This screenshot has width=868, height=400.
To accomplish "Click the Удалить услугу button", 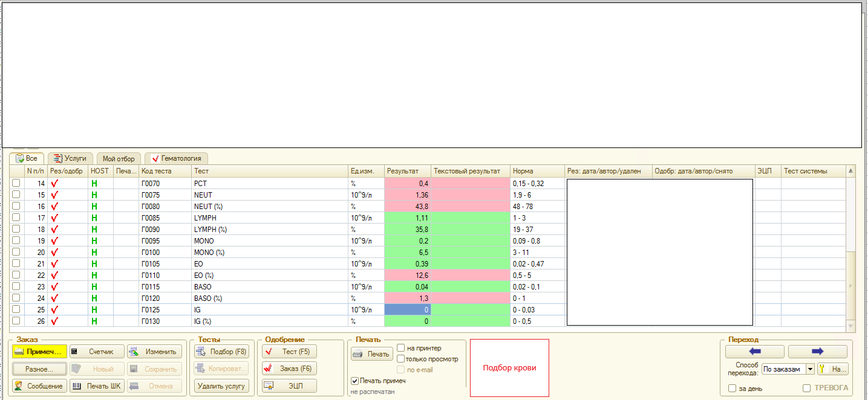I will click(x=221, y=386).
